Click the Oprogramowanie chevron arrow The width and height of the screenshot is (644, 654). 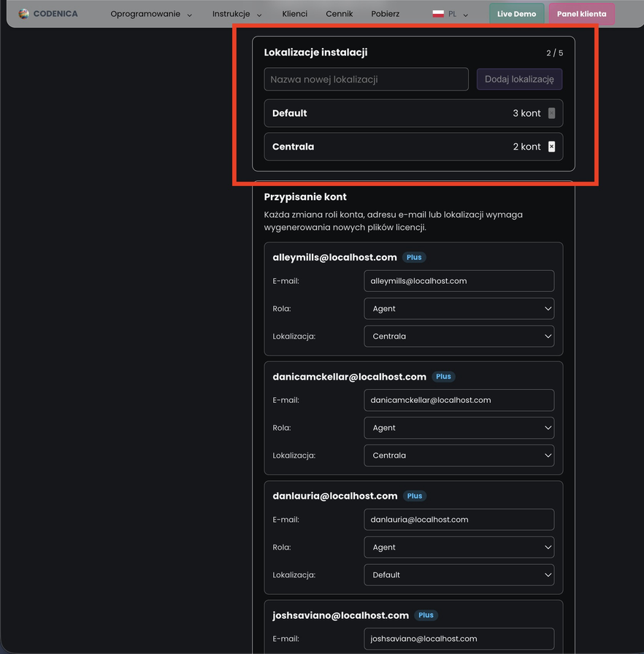pyautogui.click(x=189, y=15)
